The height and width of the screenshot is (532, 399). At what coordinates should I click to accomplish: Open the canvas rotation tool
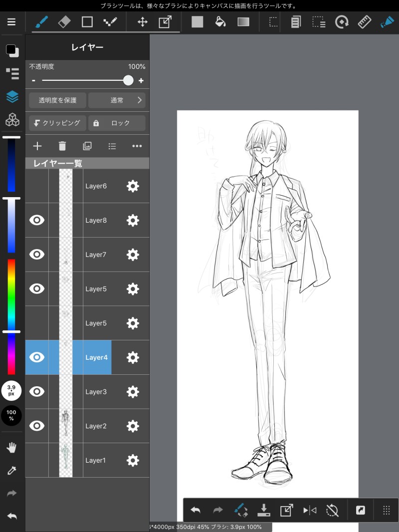(342, 22)
